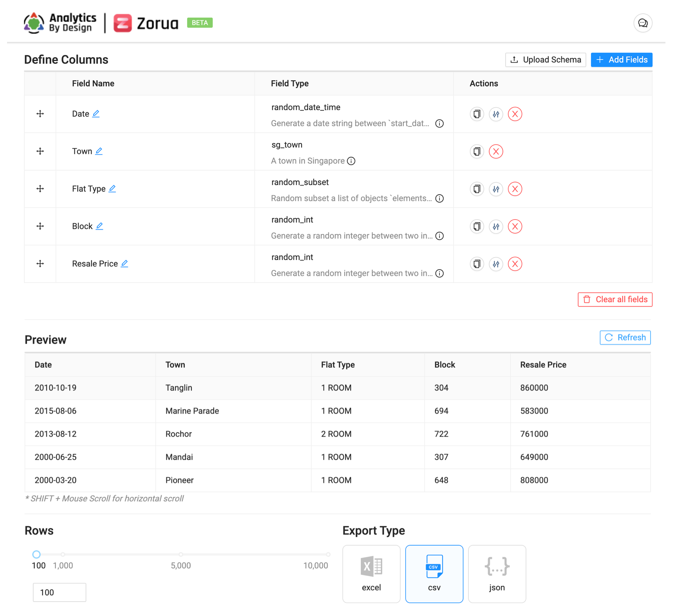
Task: Grab the Town row move handle
Action: point(40,151)
